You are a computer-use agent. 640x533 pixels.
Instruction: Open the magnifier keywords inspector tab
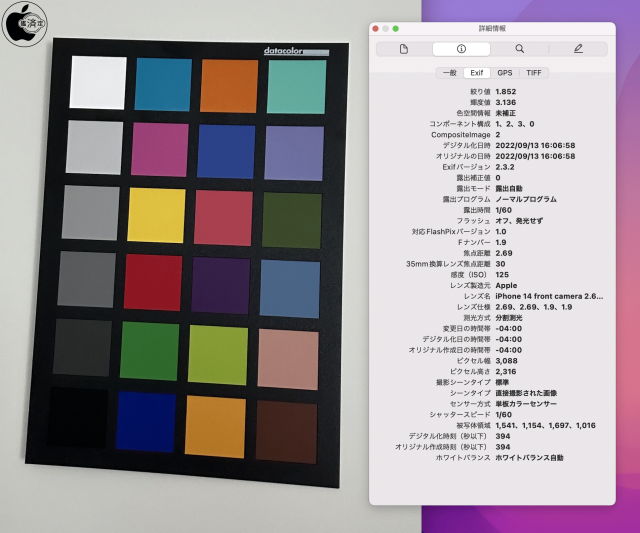pyautogui.click(x=519, y=49)
